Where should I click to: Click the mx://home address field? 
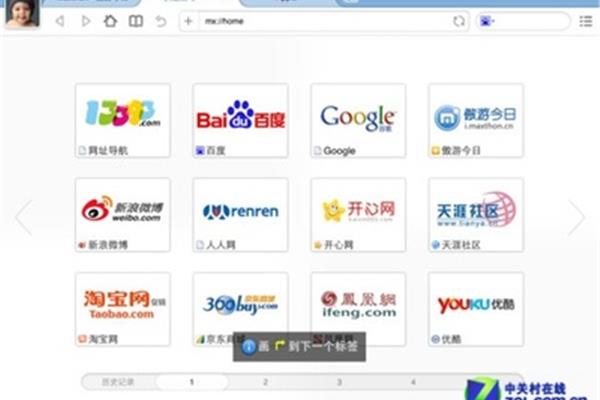point(325,21)
